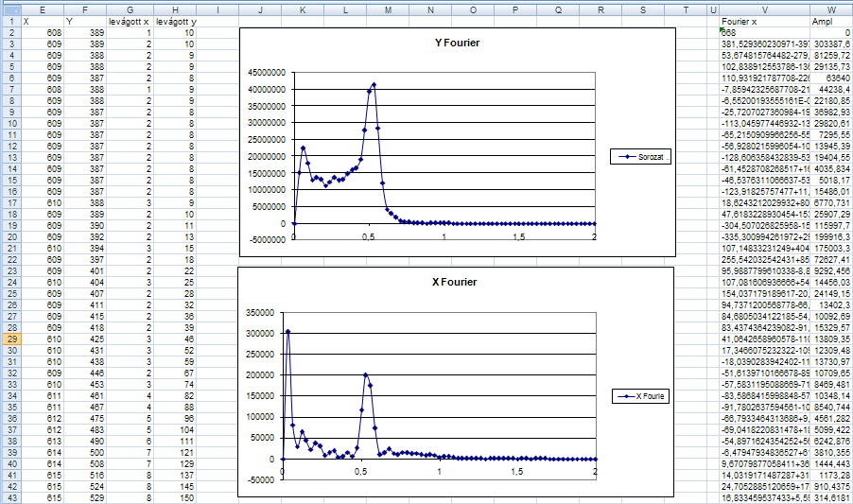Click the 'X Fourier' chart title
853x504 pixels.
pos(454,282)
